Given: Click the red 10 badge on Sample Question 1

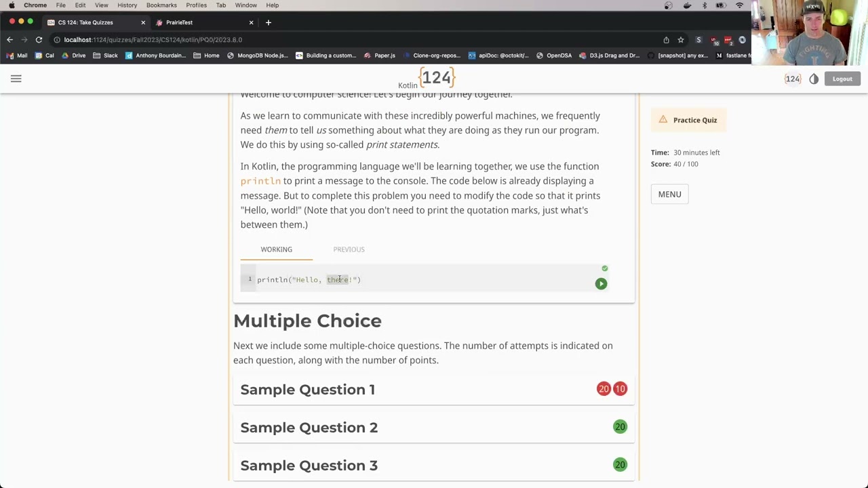Looking at the screenshot, I should coord(620,389).
